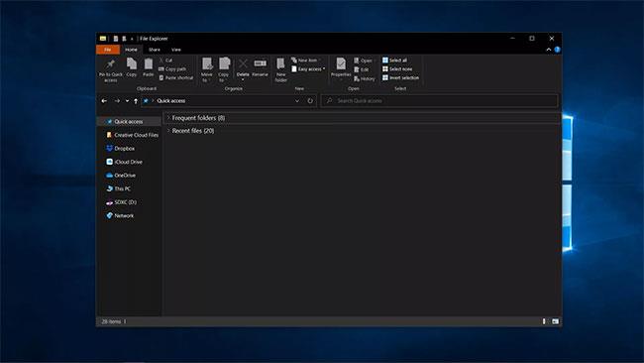This screenshot has width=644, height=363.
Task: Open OneDrive in the navigation pane
Action: (x=121, y=176)
